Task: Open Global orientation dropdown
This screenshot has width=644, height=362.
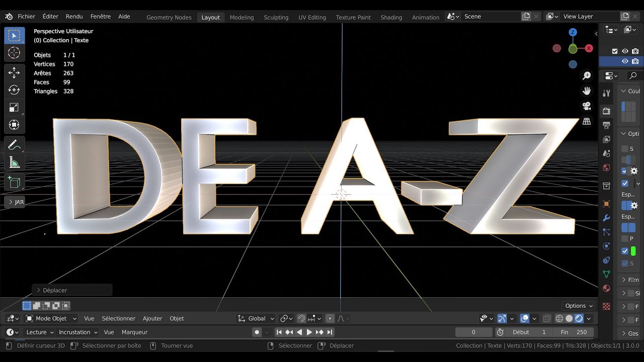Action: click(256, 318)
